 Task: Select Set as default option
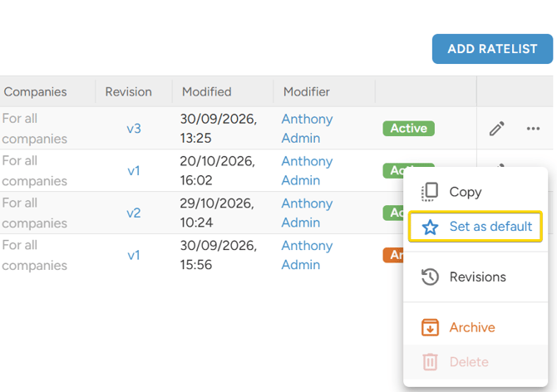[x=476, y=227]
